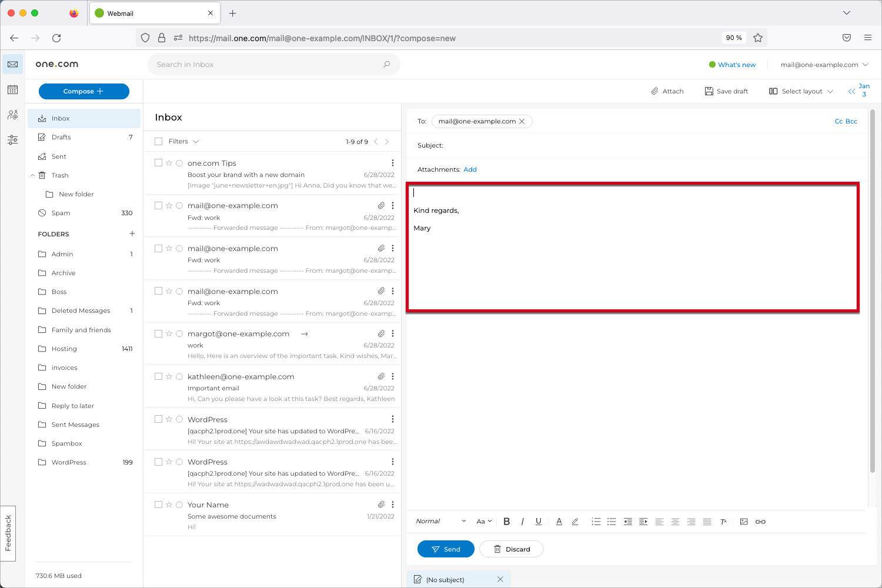The width and height of the screenshot is (882, 588).
Task: Open the Select layout dropdown
Action: click(x=801, y=91)
